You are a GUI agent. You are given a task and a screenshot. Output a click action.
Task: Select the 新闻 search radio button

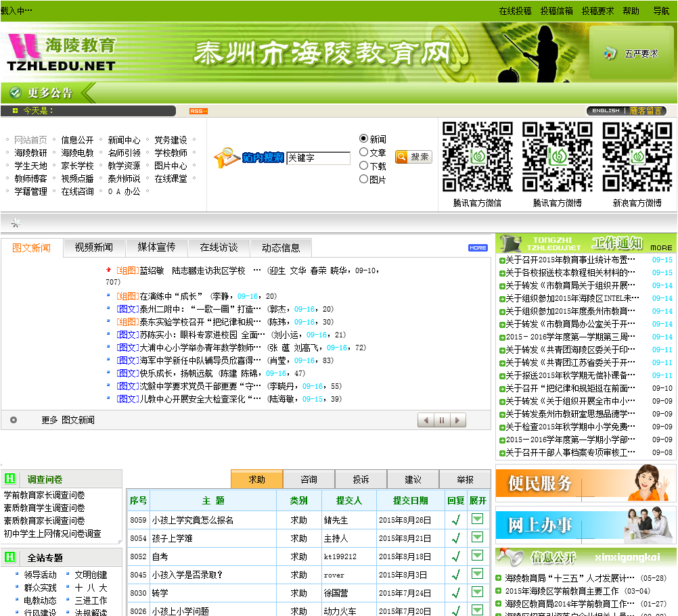tap(364, 139)
